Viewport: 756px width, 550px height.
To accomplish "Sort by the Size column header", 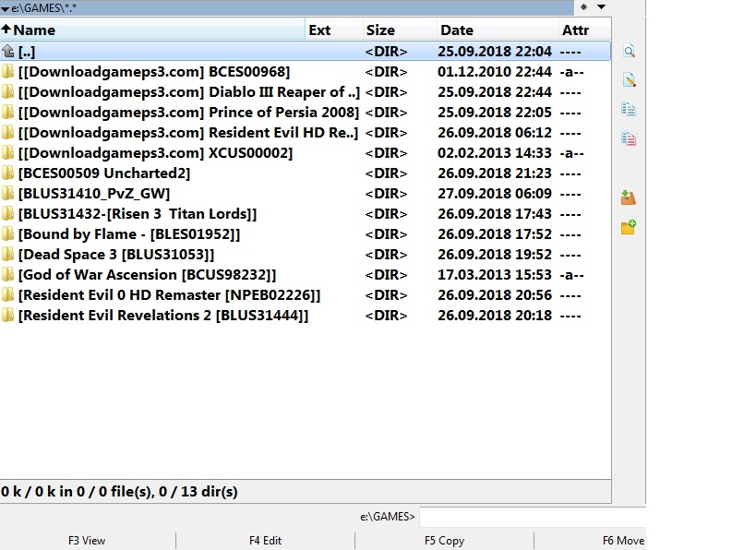I will 400,30.
